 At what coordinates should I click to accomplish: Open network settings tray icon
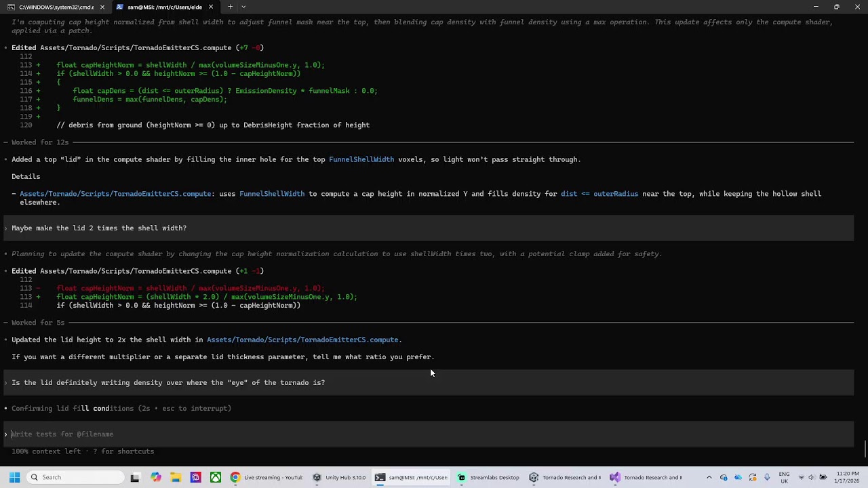click(x=801, y=477)
